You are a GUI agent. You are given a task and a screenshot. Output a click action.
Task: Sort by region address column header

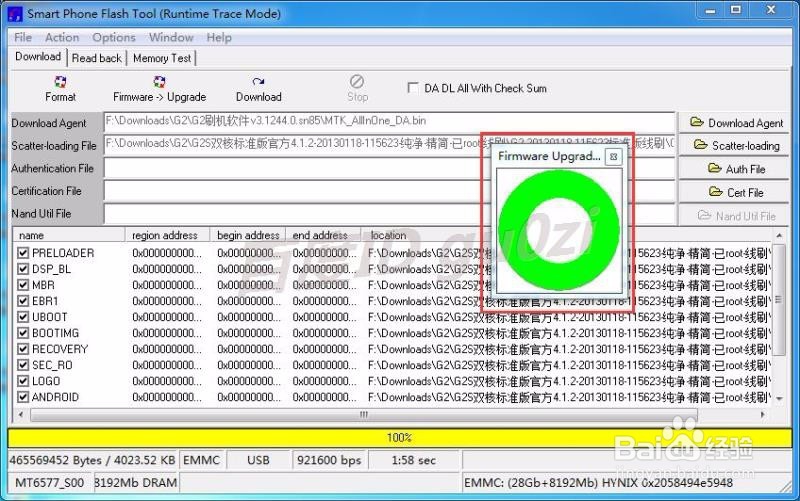click(x=168, y=235)
